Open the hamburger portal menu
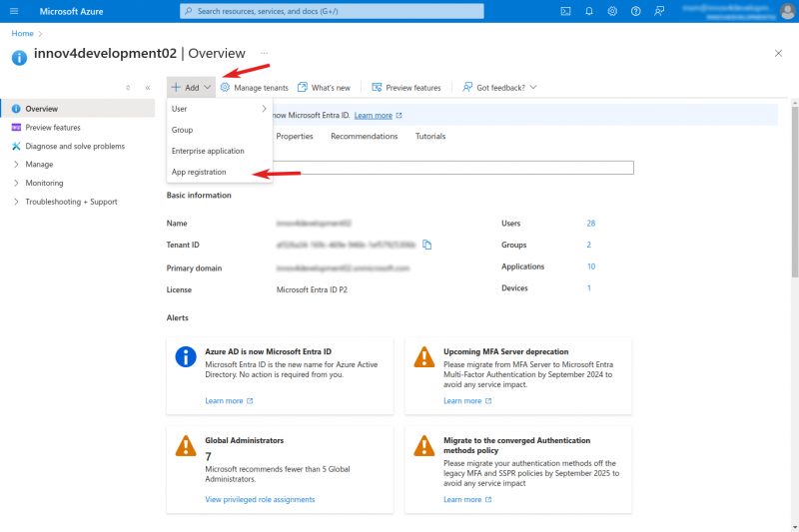Viewport: 799px width, 532px height. pyautogui.click(x=14, y=11)
